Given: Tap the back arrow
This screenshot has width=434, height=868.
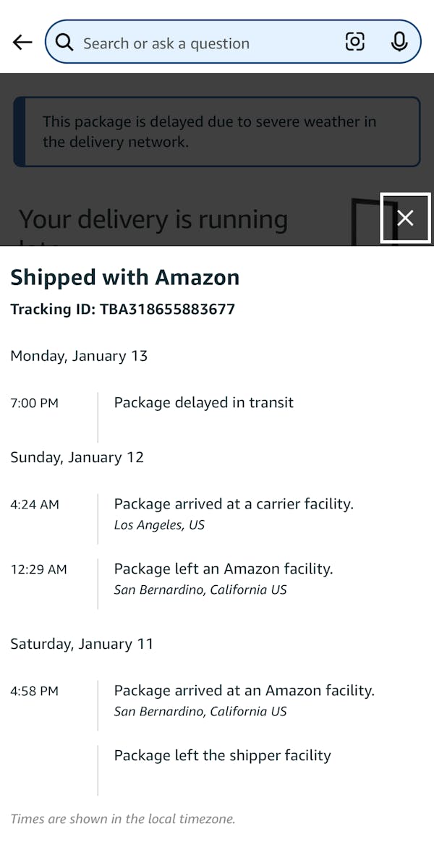Looking at the screenshot, I should 23,43.
